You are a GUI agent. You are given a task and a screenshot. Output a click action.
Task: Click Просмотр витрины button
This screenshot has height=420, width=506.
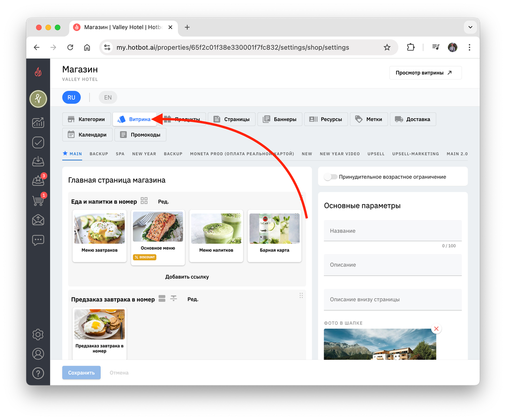pyautogui.click(x=425, y=73)
